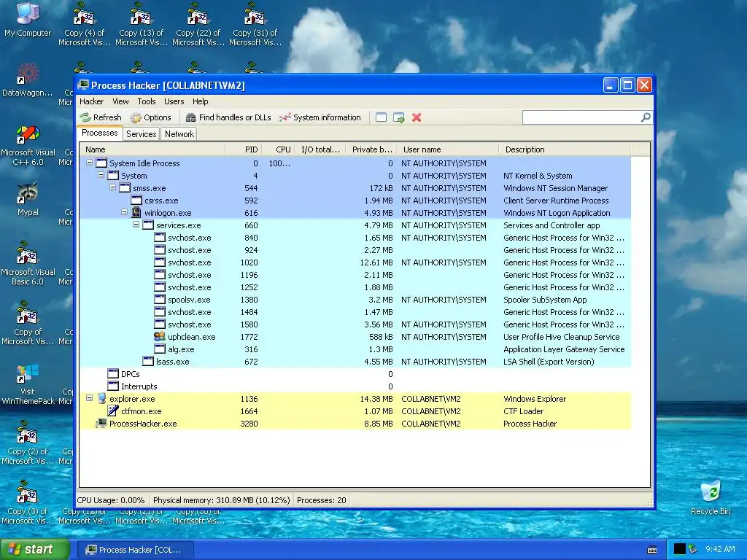Select svchost.exe with PID 840
This screenshot has width=747, height=560.
coord(355,238)
